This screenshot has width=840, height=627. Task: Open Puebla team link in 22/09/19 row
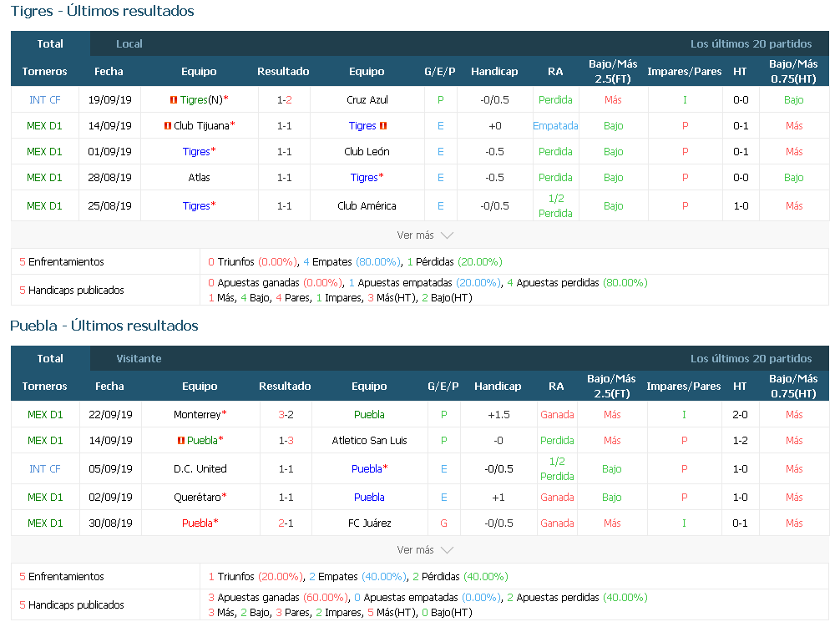(x=369, y=414)
